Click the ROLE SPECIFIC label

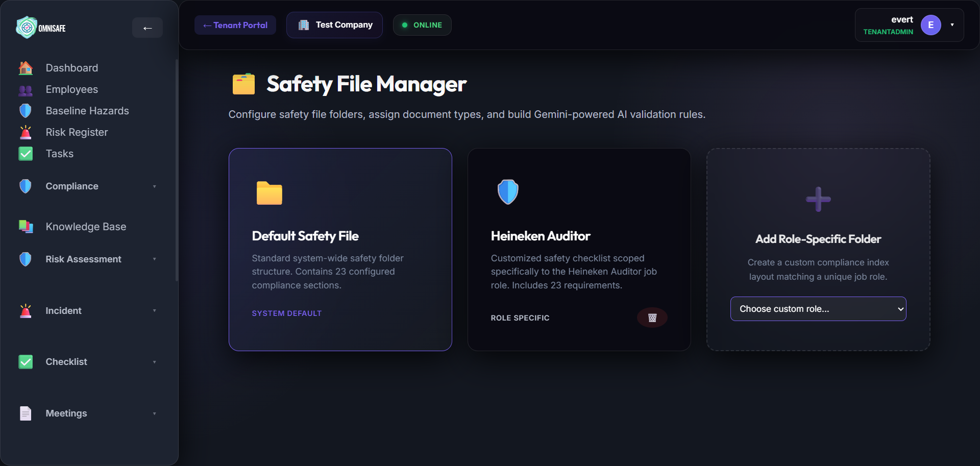click(x=520, y=318)
